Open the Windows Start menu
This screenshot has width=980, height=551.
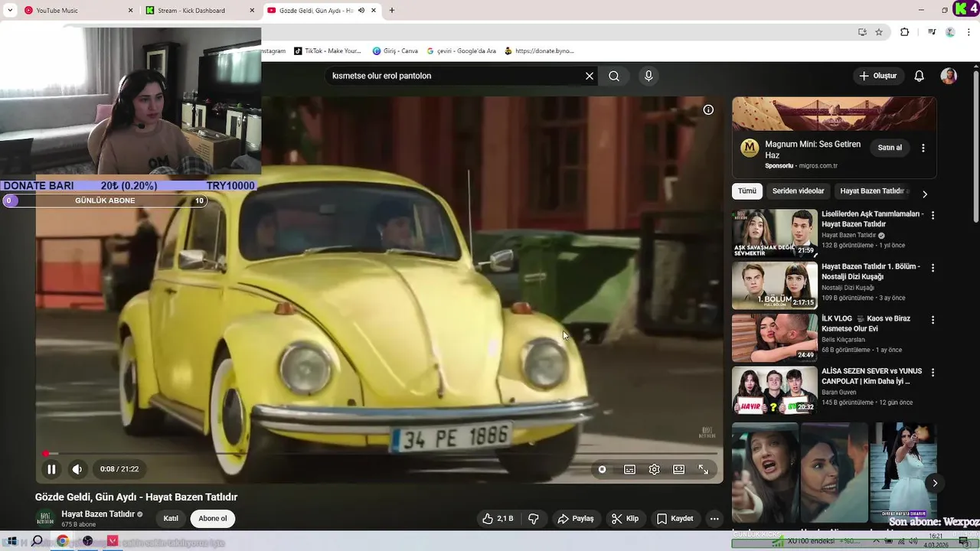12,541
